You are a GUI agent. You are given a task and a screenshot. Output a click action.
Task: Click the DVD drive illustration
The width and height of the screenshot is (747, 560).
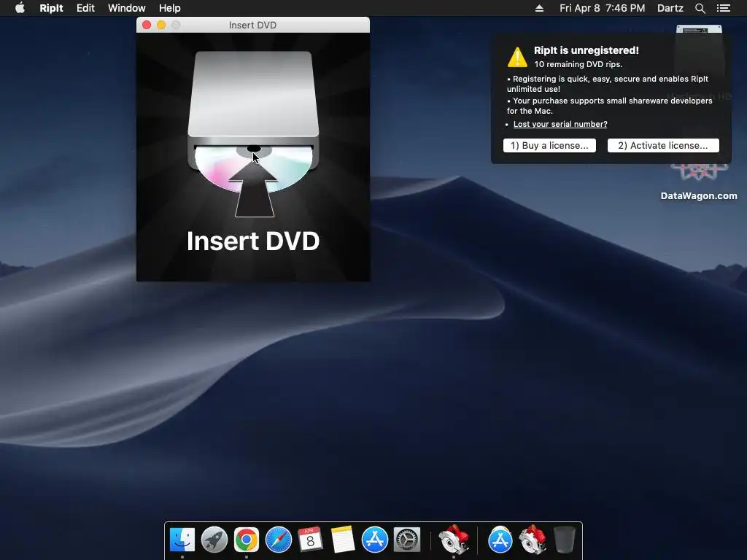tap(253, 133)
